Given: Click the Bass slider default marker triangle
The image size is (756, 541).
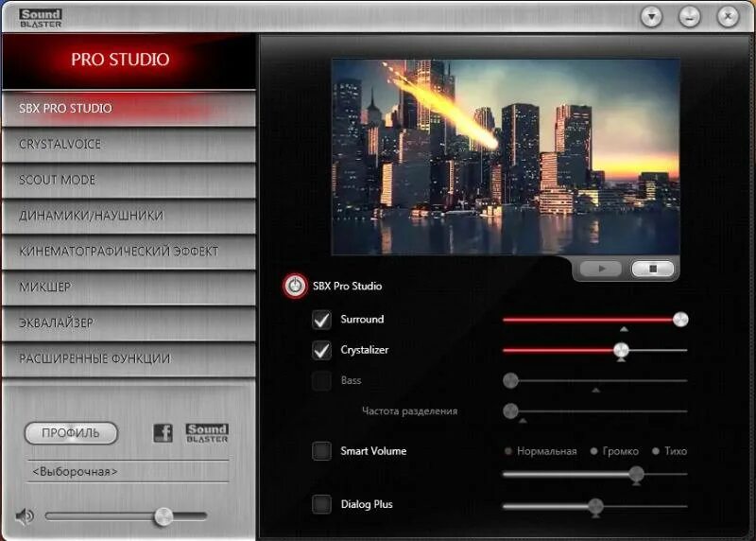Looking at the screenshot, I should coord(596,390).
